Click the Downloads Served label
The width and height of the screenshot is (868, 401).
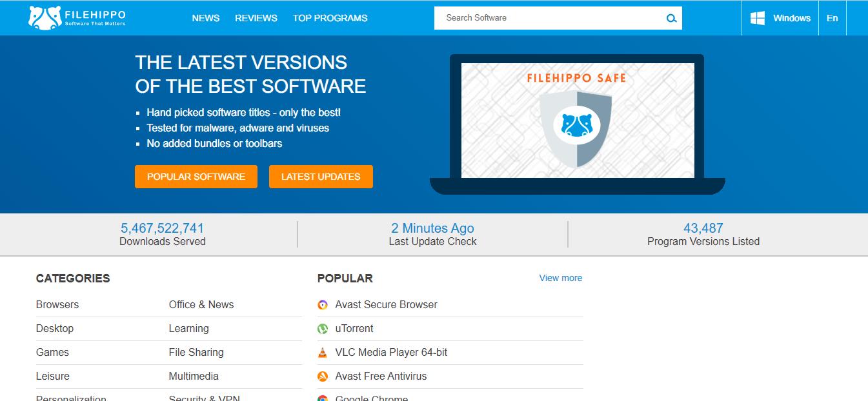click(x=163, y=242)
